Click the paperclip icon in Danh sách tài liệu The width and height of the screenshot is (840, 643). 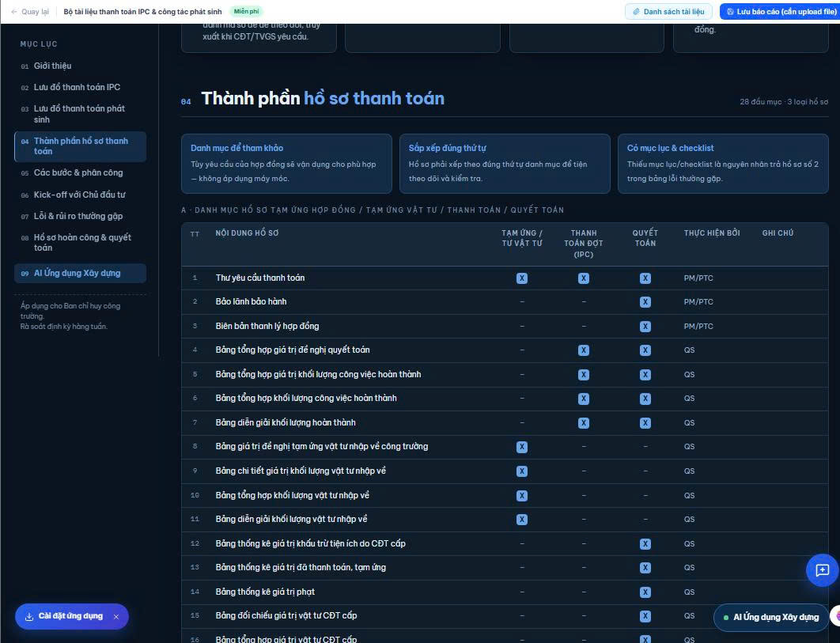click(x=637, y=12)
